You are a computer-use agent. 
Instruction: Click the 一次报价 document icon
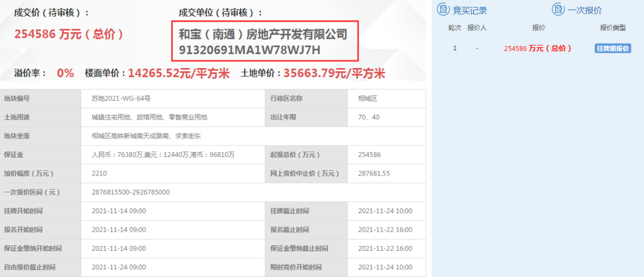(x=558, y=10)
